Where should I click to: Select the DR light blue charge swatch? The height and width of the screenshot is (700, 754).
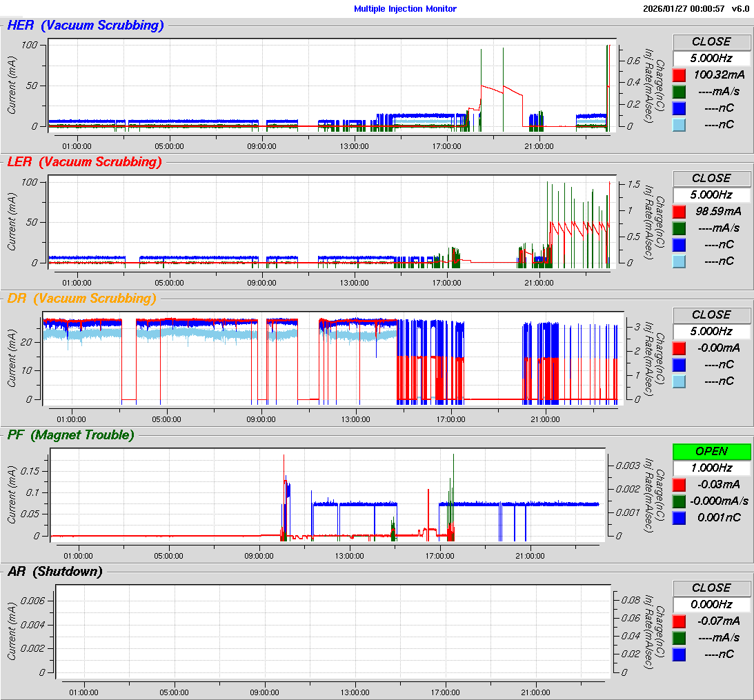679,381
